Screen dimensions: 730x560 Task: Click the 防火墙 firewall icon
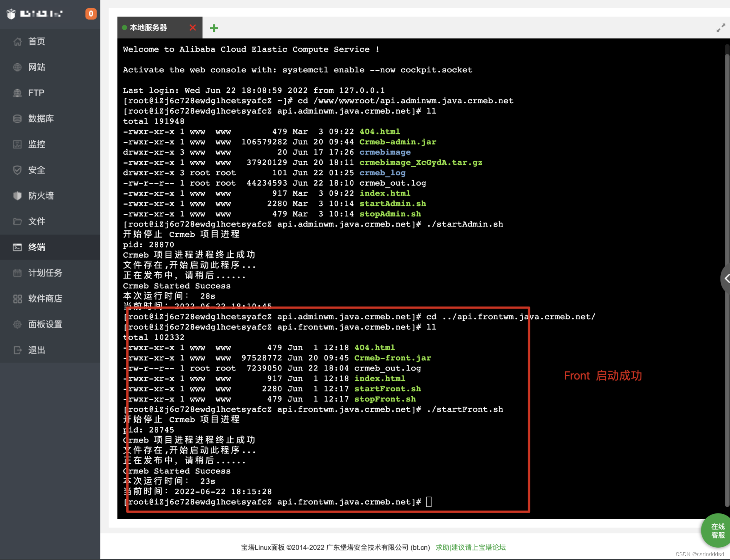tap(17, 196)
